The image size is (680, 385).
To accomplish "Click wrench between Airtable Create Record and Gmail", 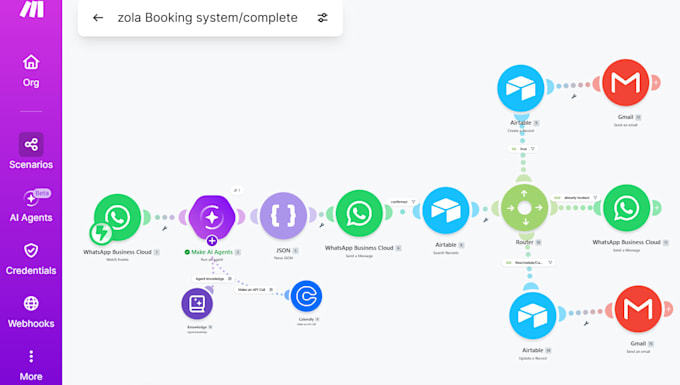I will pos(573,97).
